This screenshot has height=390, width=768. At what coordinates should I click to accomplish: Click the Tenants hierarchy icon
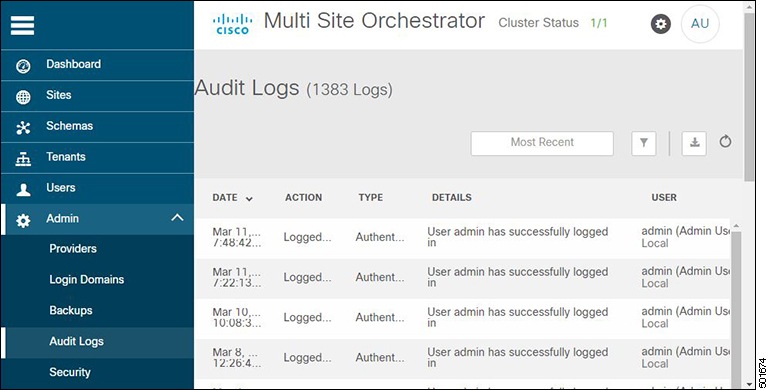click(23, 159)
